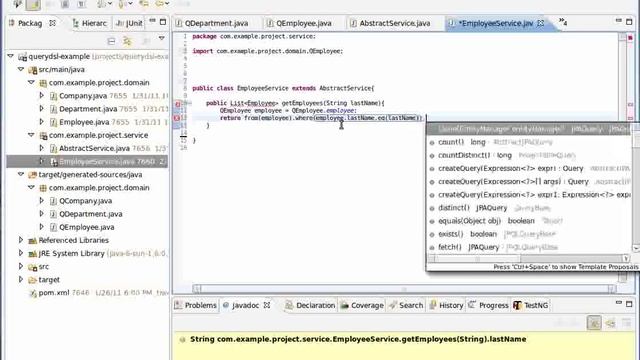Screen dimensions: 640x360
Task: Expand JRE System Library node
Action: click(21, 253)
